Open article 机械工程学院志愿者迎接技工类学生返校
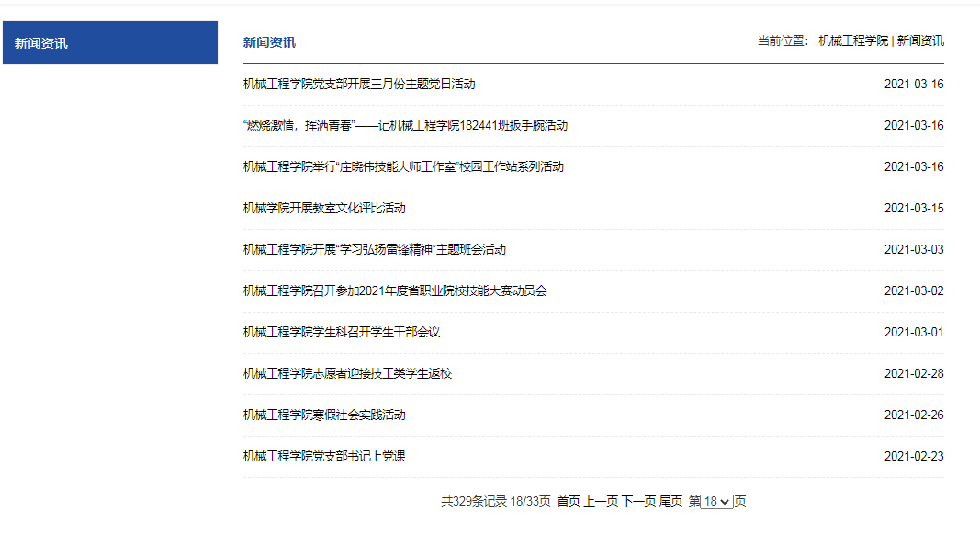The width and height of the screenshot is (980, 535). coord(347,373)
